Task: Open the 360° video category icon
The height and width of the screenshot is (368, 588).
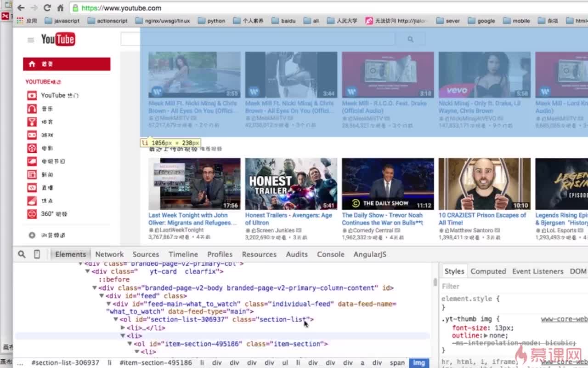Action: (x=32, y=214)
